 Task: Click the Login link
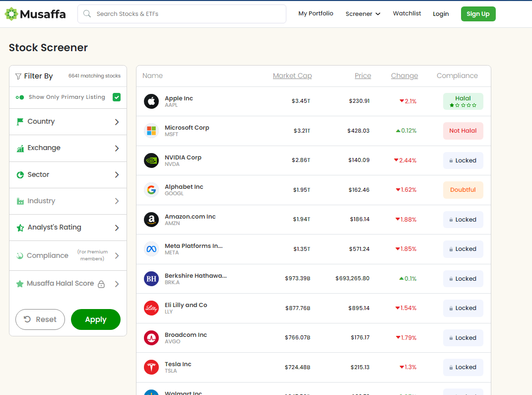pos(441,14)
